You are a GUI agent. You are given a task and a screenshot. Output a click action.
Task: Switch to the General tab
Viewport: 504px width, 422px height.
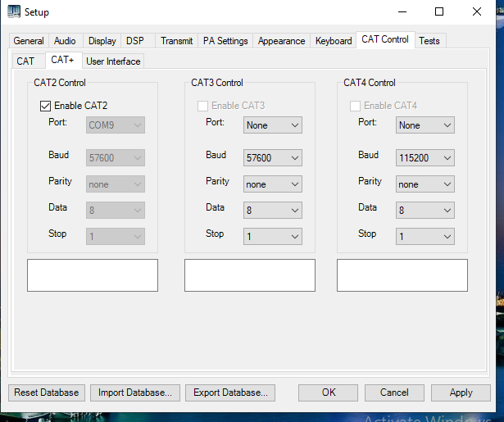pyautogui.click(x=29, y=41)
